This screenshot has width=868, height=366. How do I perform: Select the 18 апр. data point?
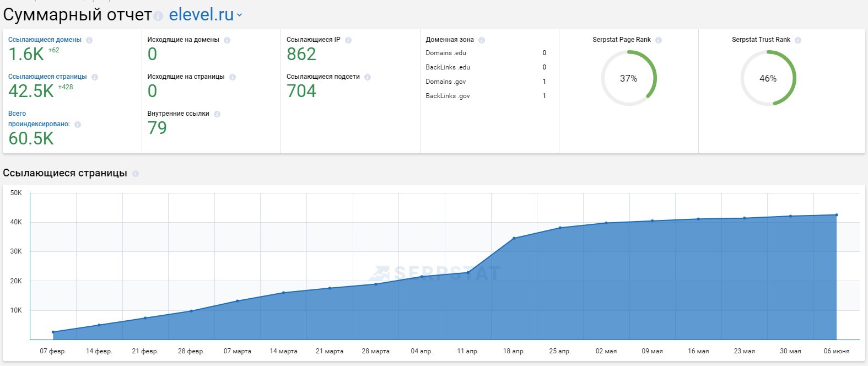514,238
